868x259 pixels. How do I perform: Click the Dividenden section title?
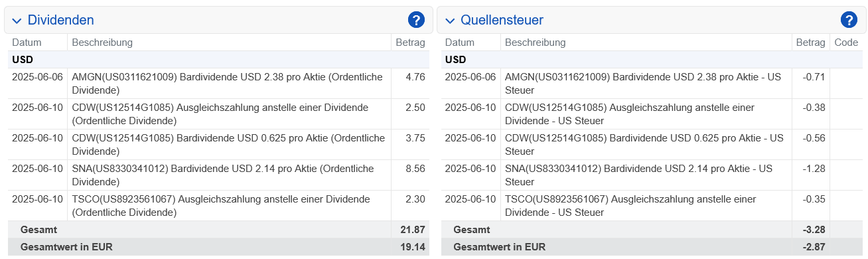point(60,21)
